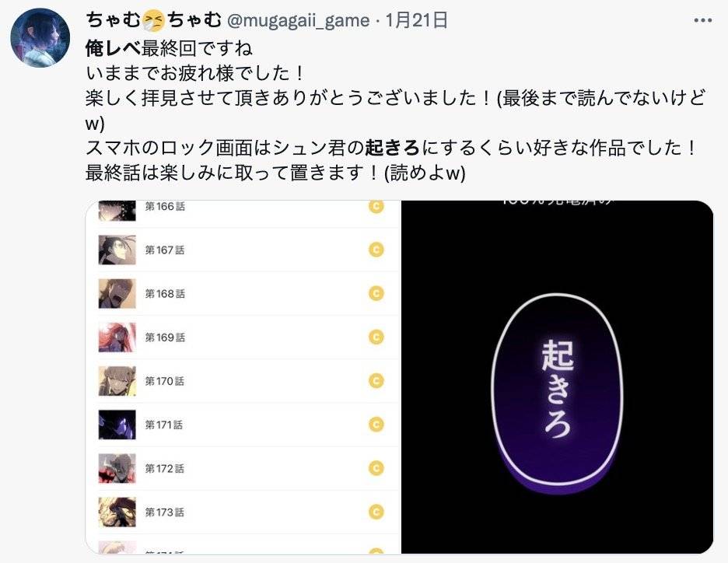Click the coin icon beside 第170話
728x563 pixels.
[x=376, y=380]
